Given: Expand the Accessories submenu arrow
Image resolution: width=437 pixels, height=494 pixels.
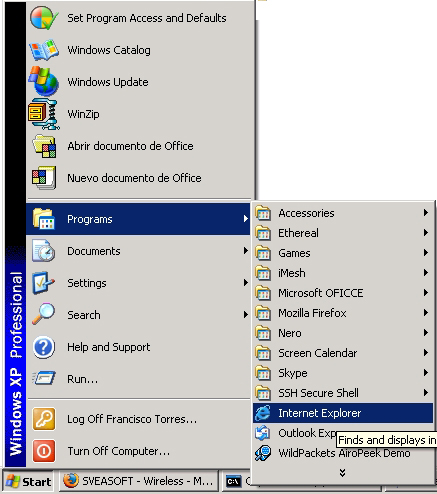Looking at the screenshot, I should 426,213.
